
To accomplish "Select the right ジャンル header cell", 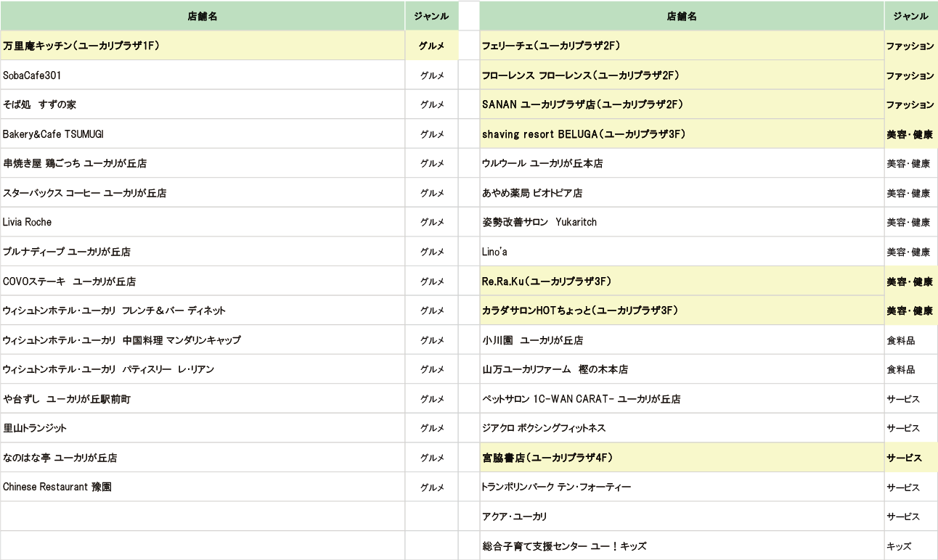I will (910, 16).
